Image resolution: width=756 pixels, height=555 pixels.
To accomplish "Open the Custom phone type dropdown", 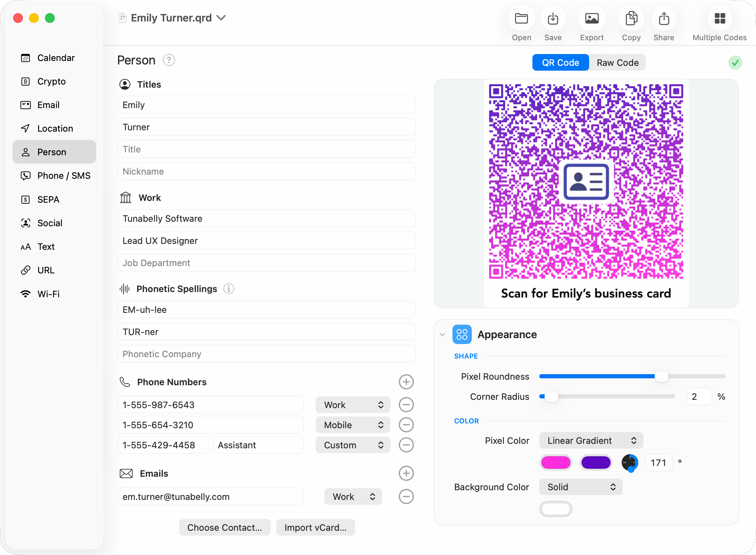I will coord(353,445).
